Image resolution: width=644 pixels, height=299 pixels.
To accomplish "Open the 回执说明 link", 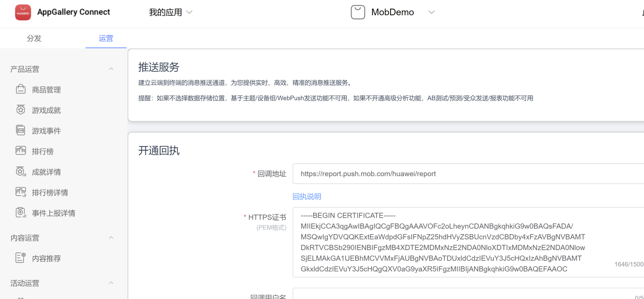I will click(x=307, y=197).
